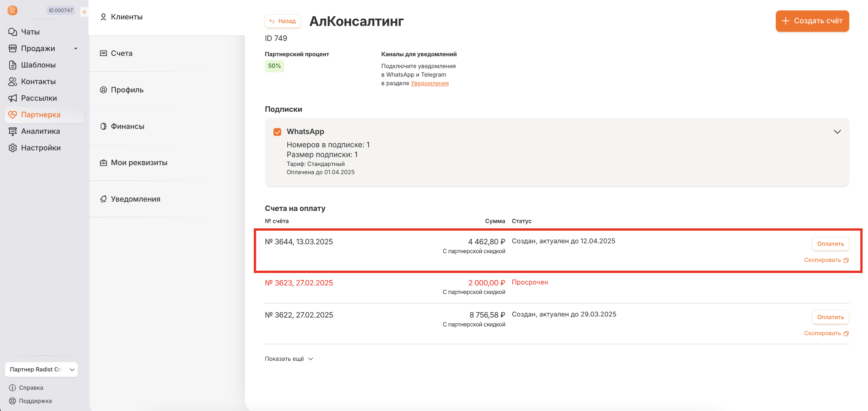868x411 pixels.
Task: Pay invoice № 3622 with Оплатить
Action: point(830,317)
